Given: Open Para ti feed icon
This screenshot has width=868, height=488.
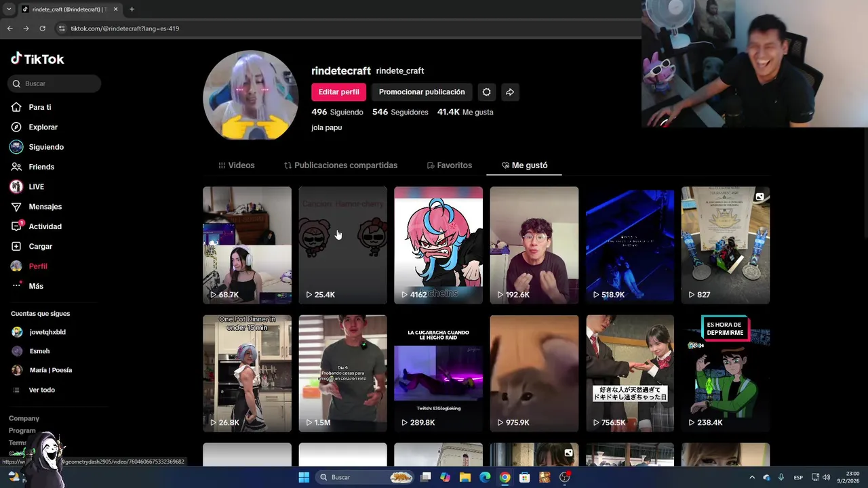Looking at the screenshot, I should pyautogui.click(x=16, y=107).
